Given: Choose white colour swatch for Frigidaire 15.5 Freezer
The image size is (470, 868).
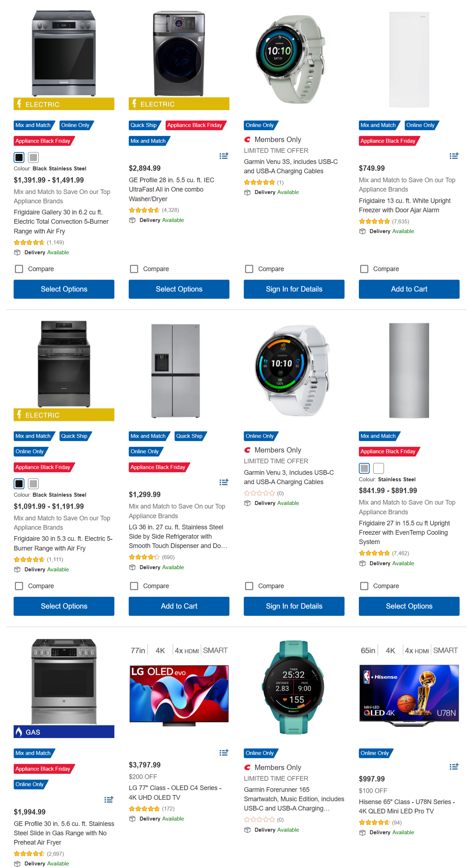Looking at the screenshot, I should [x=379, y=468].
